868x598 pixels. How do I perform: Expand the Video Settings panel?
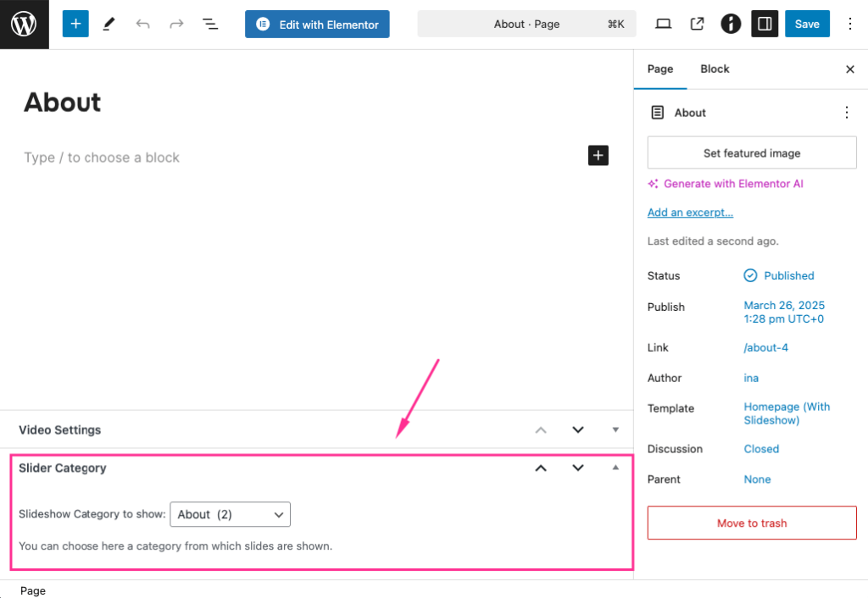click(615, 429)
